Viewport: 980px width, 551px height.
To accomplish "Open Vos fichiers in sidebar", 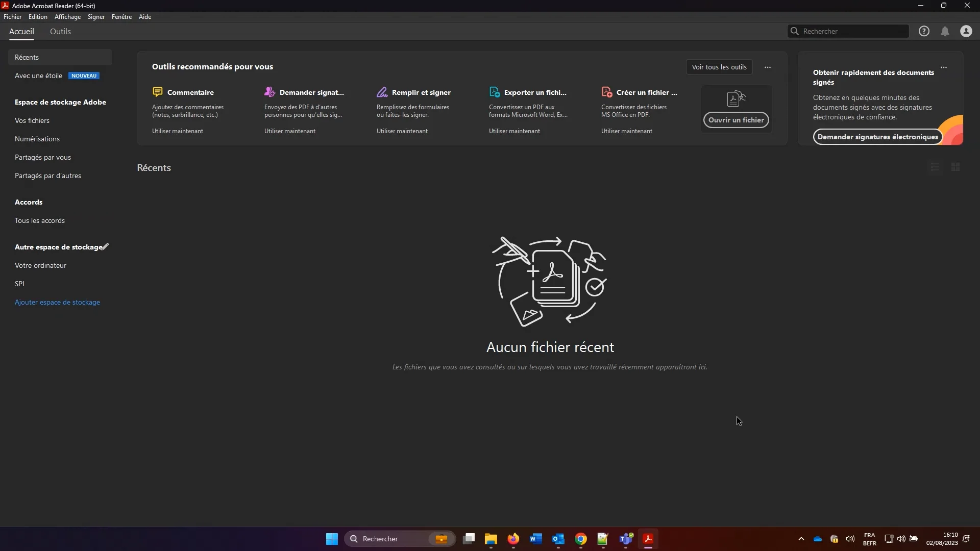I will click(x=32, y=120).
